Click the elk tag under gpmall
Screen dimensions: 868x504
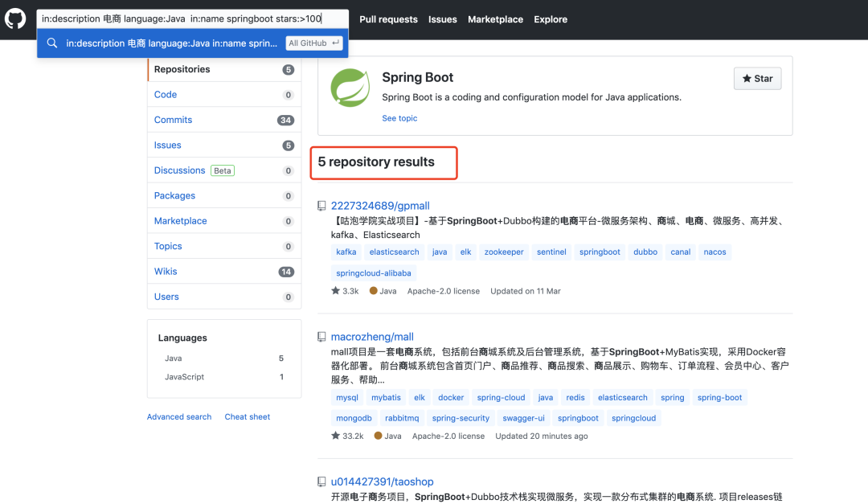click(465, 252)
